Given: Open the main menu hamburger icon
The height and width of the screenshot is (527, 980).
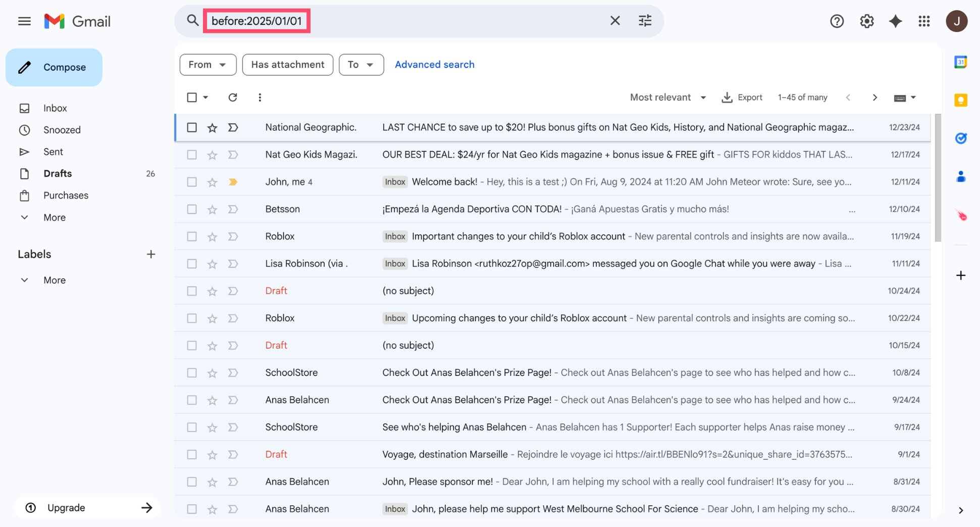Looking at the screenshot, I should pos(24,21).
